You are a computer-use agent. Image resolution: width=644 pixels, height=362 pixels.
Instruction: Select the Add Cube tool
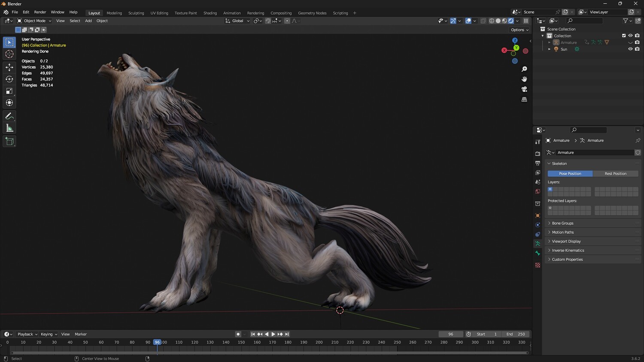[x=9, y=142]
